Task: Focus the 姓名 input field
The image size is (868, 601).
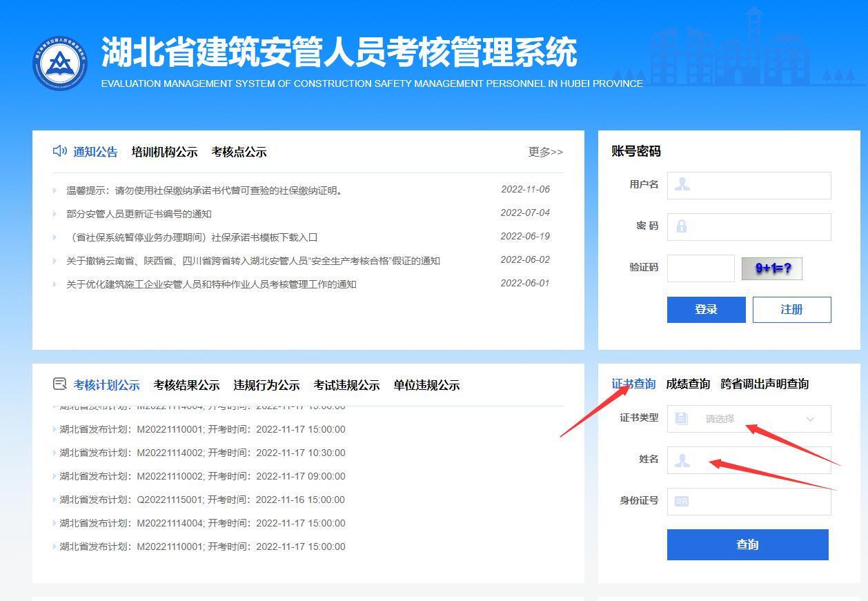Action: pos(749,460)
